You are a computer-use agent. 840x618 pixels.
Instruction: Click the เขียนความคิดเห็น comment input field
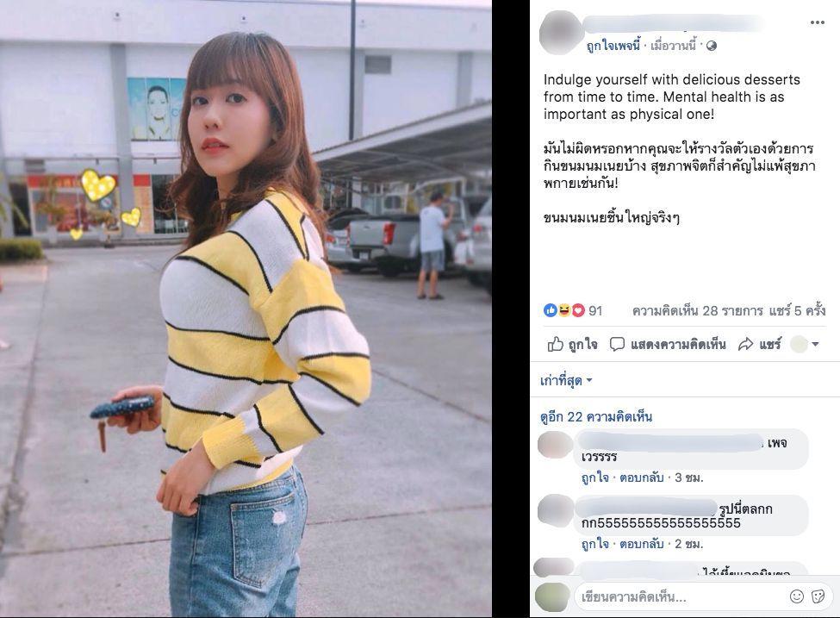click(x=681, y=596)
